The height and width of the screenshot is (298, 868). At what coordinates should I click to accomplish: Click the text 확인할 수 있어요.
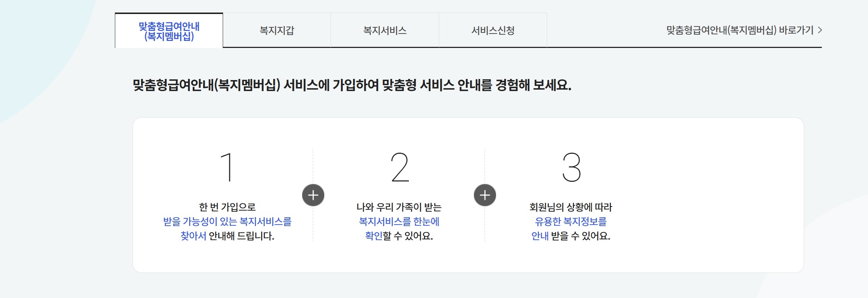tap(399, 236)
